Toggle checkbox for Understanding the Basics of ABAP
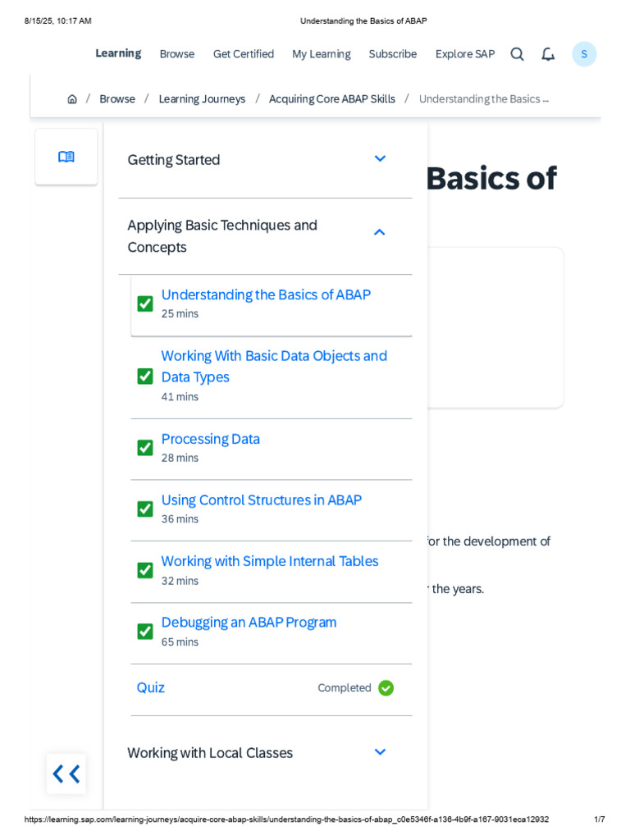Image resolution: width=630 pixels, height=840 pixels. 145,304
